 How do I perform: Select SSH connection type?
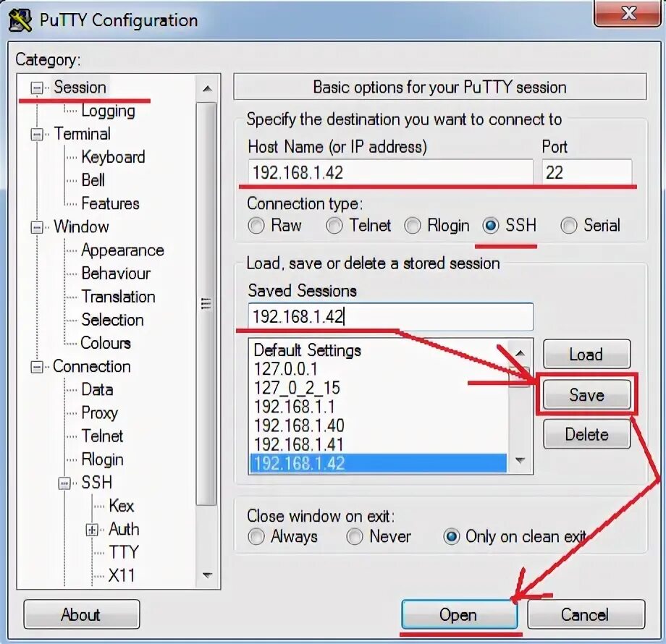pyautogui.click(x=509, y=226)
